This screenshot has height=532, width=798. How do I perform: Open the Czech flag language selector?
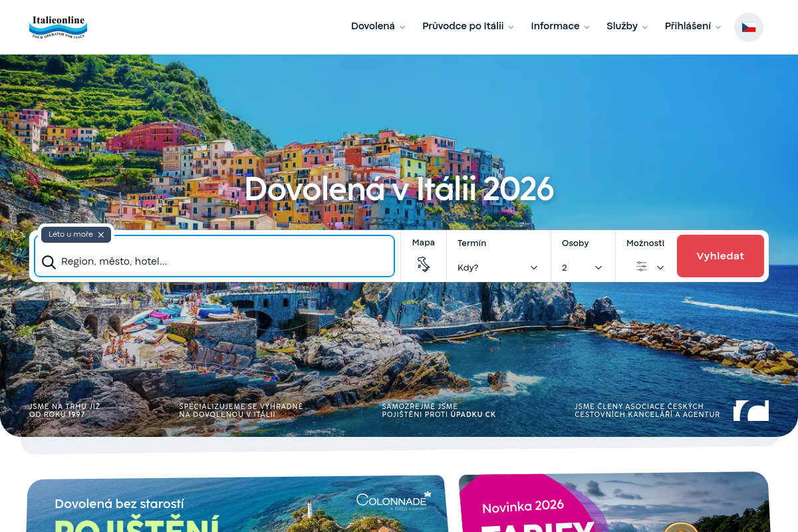[x=749, y=27]
